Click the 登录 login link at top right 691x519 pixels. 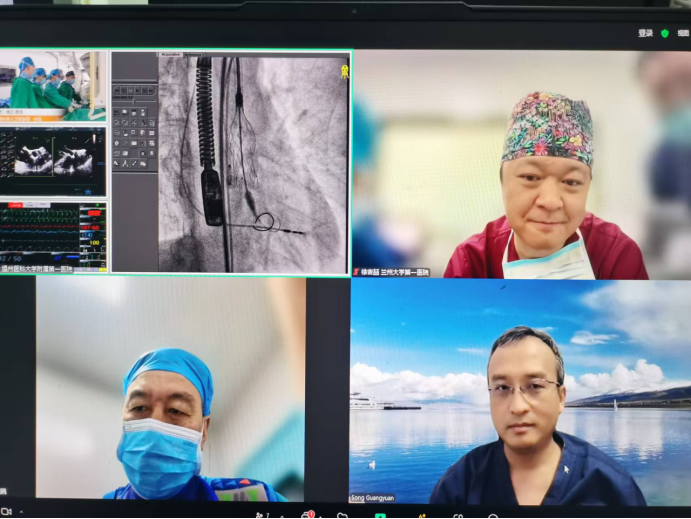point(645,33)
